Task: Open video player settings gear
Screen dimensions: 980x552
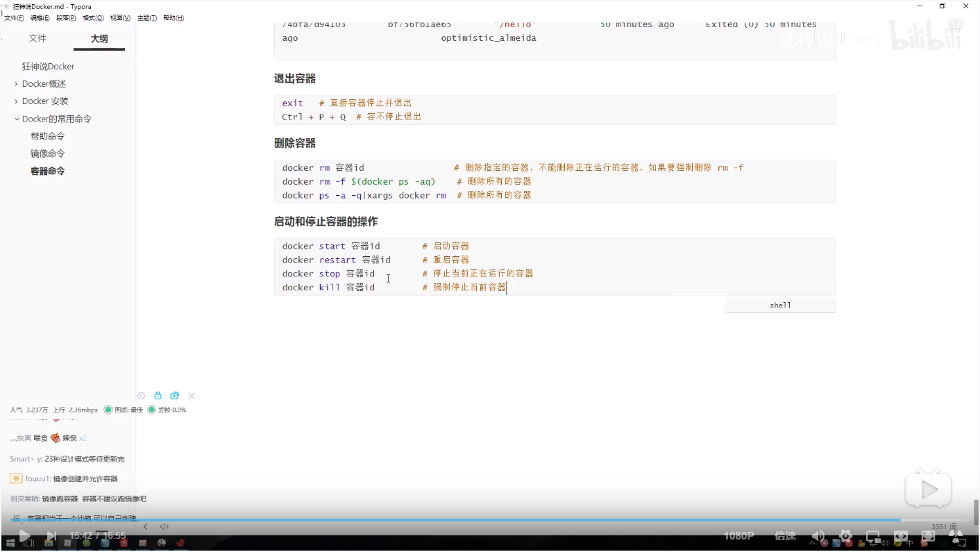Action: coord(846,536)
